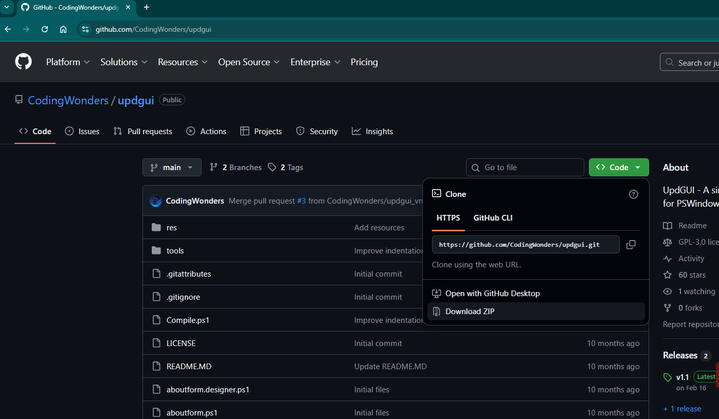719x419 pixels.
Task: Click the clone URL text field
Action: [525, 244]
